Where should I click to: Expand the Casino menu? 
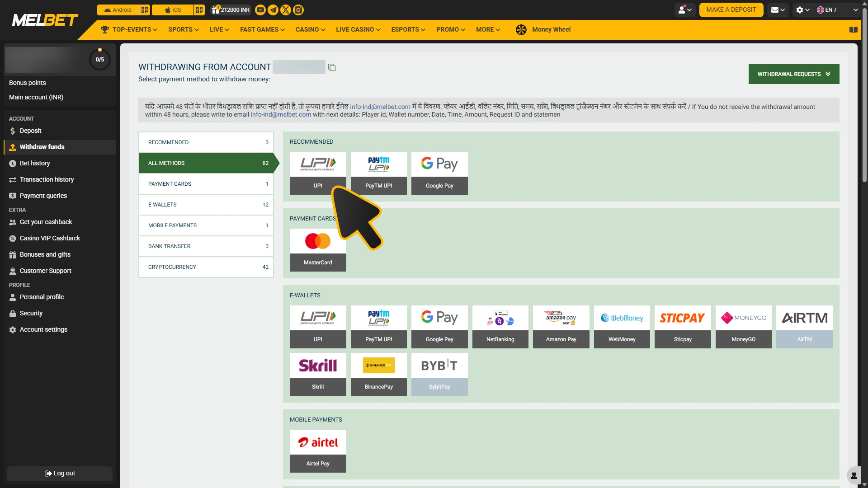point(311,30)
